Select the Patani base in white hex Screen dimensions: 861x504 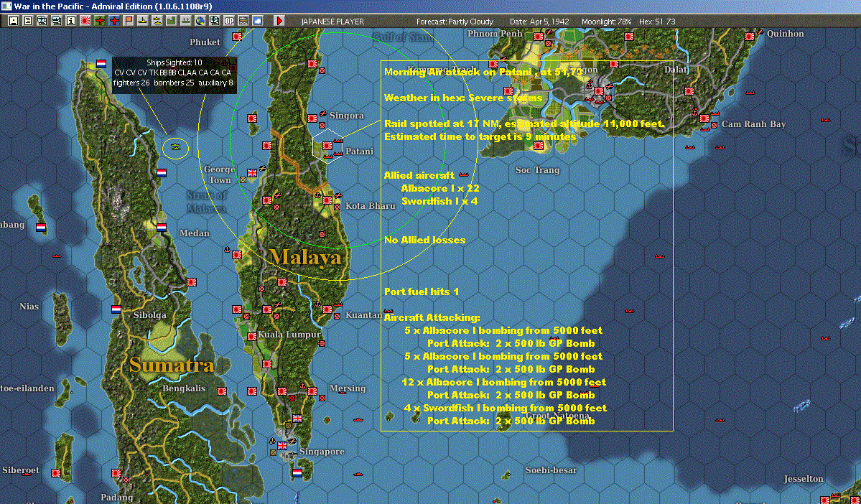click(x=327, y=146)
